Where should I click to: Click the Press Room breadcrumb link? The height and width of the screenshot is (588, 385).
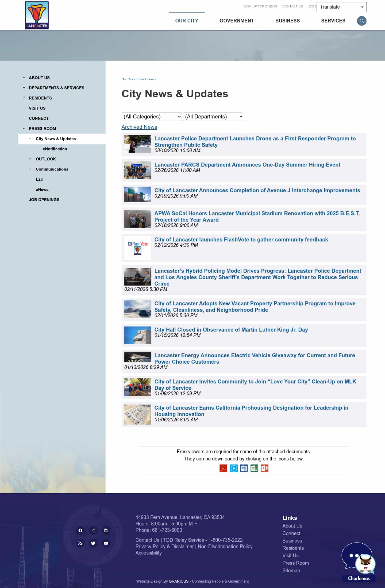coord(145,79)
